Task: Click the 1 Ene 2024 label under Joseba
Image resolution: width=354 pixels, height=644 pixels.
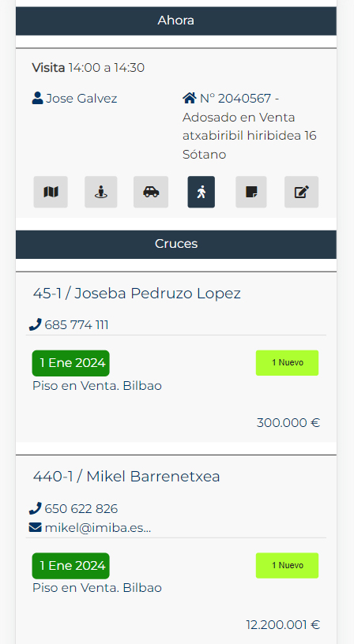Action: point(70,363)
